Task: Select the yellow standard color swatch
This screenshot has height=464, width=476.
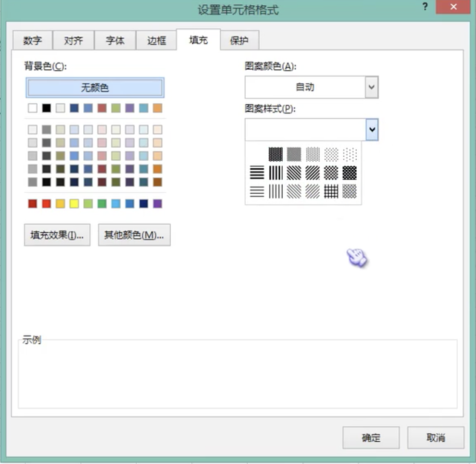Action: tap(74, 204)
